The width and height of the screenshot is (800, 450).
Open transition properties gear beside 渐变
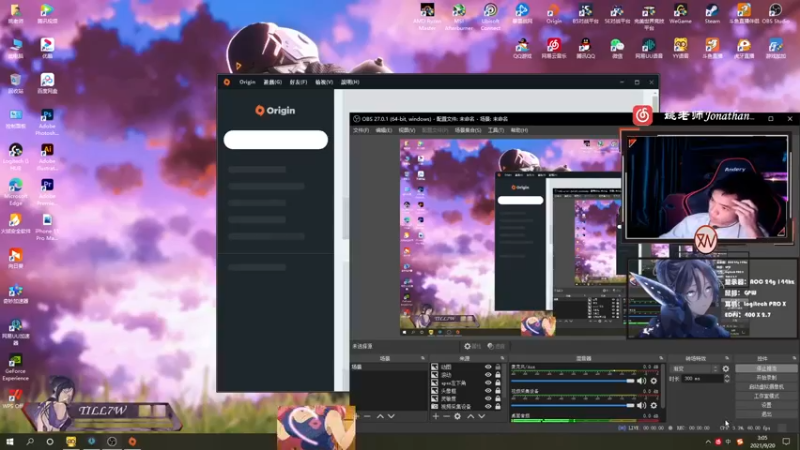pos(726,368)
